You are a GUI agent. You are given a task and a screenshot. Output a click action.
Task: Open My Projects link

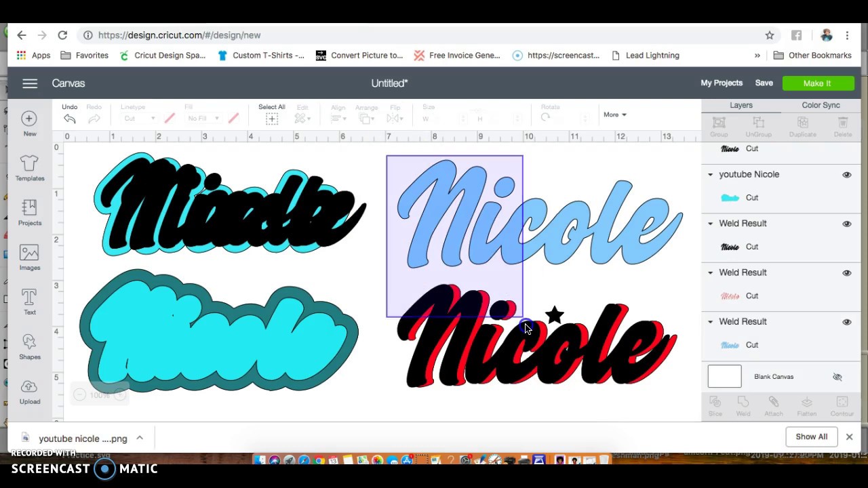pos(722,83)
